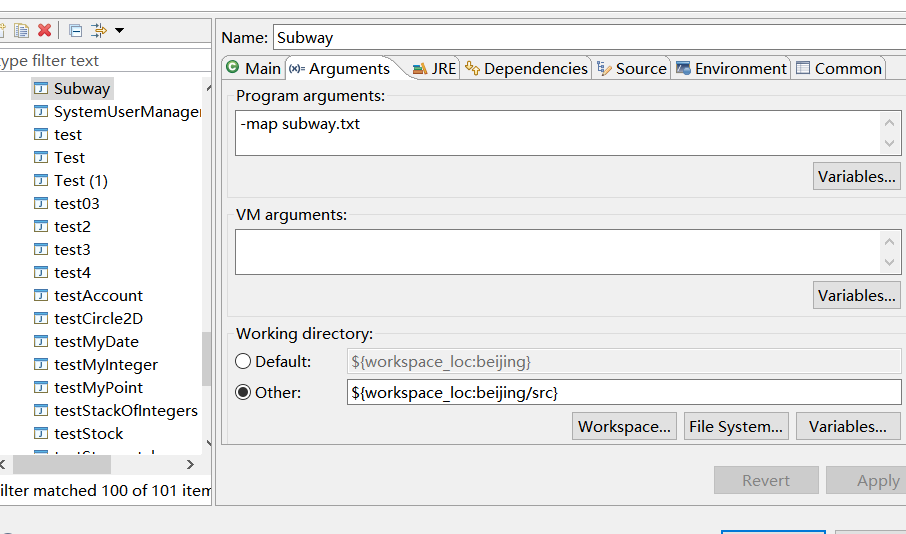Select the testMyDate configuration icon
This screenshot has height=534, width=906.
click(x=41, y=342)
